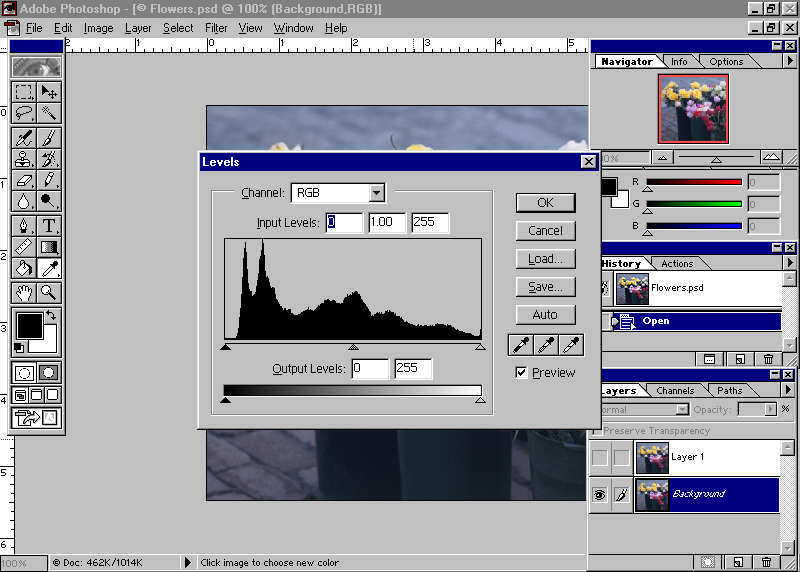
Task: Open the Navigator palette flyout menu
Action: click(x=790, y=61)
